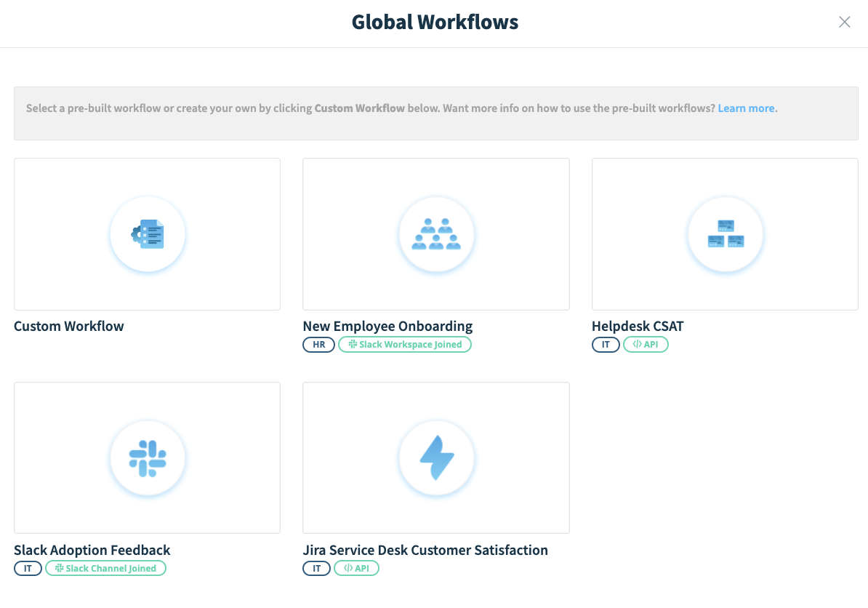Select the Helpdesk CSAT title
The width and height of the screenshot is (868, 608).
(x=638, y=326)
